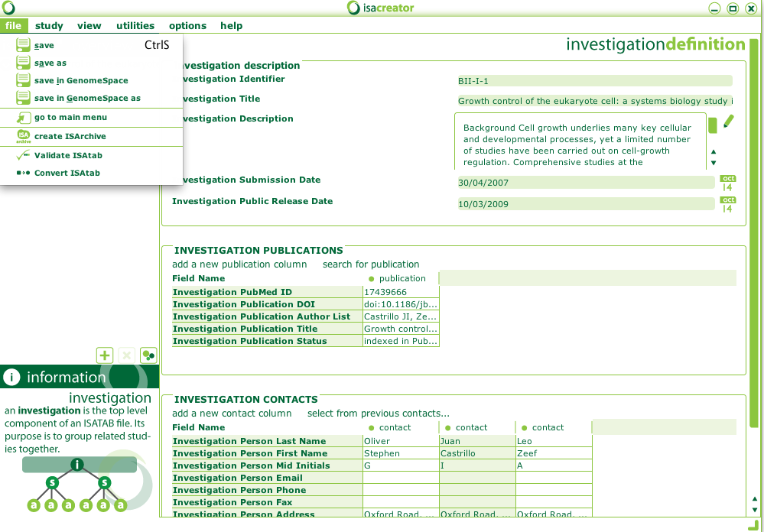Click the ISArchive icon

(24, 136)
